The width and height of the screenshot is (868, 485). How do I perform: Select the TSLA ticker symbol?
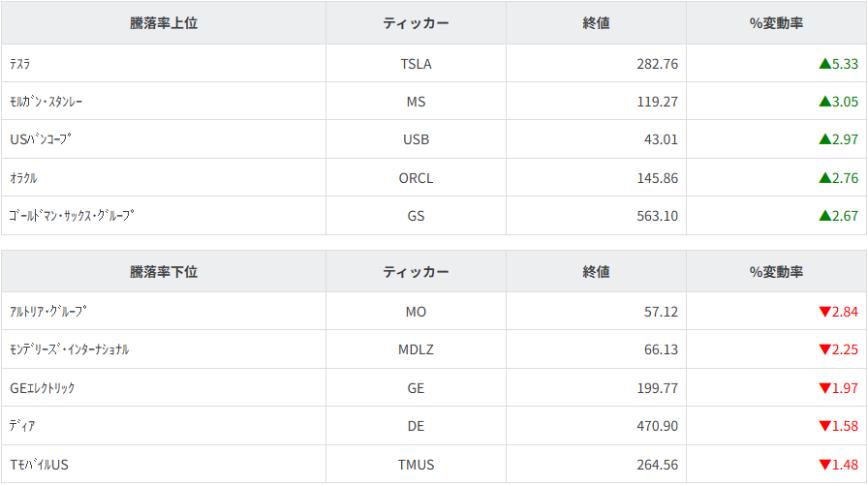[416, 64]
